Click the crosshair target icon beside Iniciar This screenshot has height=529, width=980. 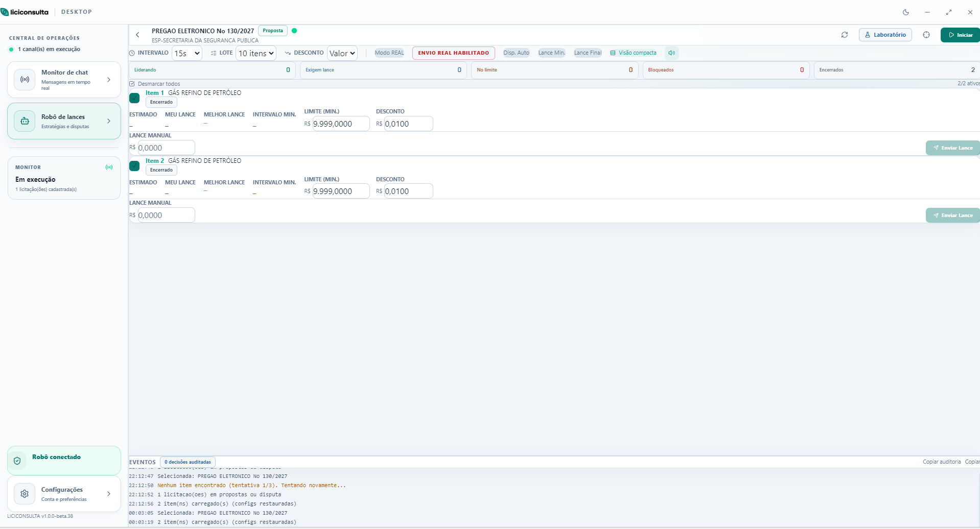pos(926,35)
